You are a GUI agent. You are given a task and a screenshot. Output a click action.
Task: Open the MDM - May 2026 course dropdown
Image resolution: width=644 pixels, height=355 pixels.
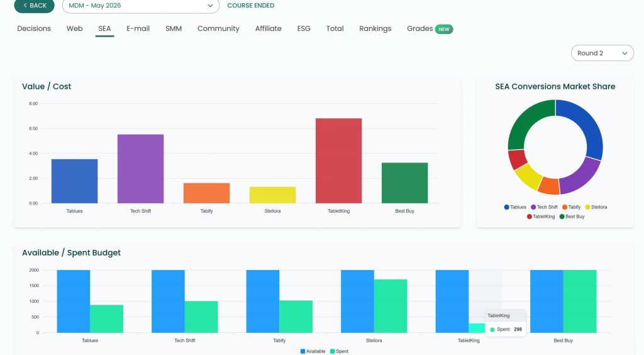coord(141,6)
